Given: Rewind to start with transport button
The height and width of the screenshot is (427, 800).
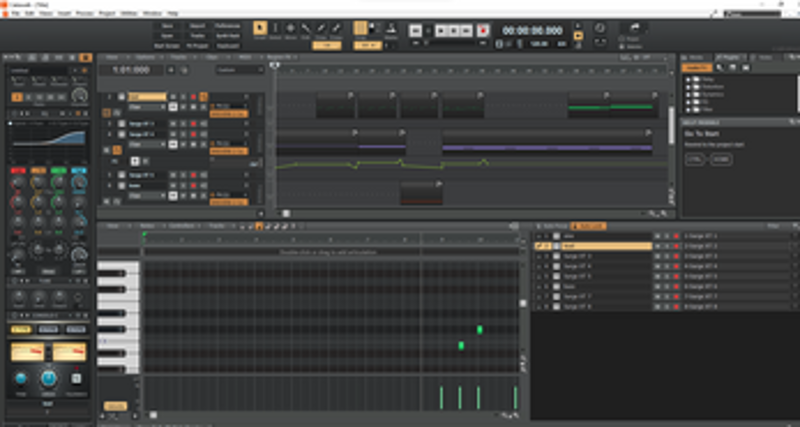Looking at the screenshot, I should pyautogui.click(x=415, y=31).
